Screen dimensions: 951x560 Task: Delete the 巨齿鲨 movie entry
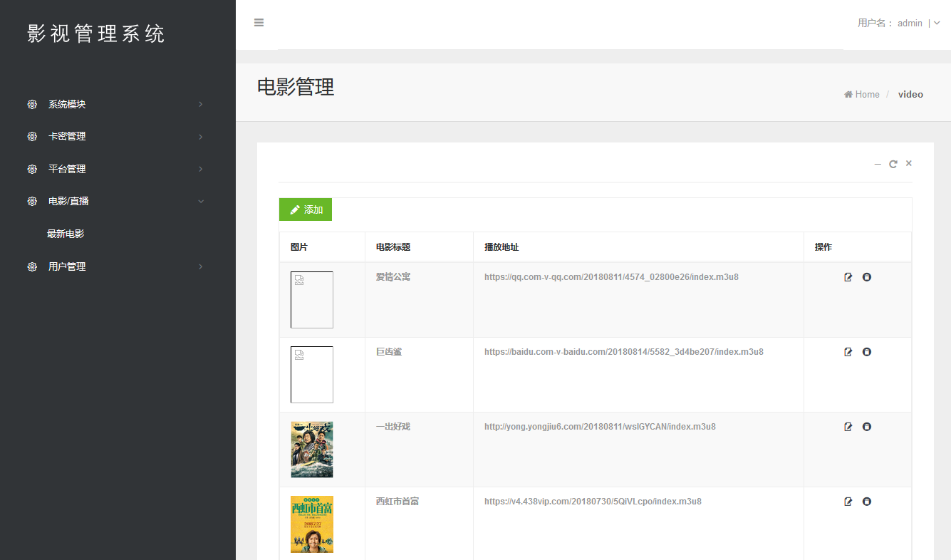point(866,352)
